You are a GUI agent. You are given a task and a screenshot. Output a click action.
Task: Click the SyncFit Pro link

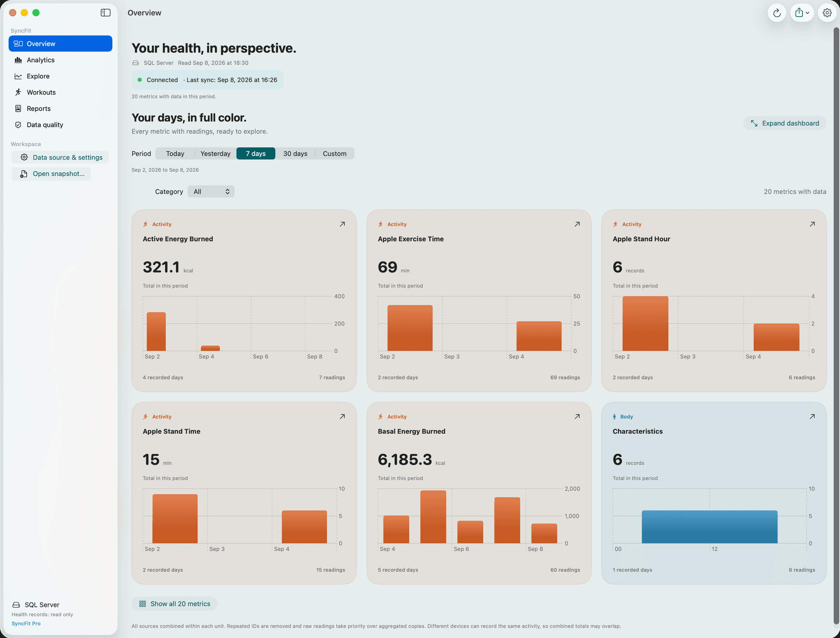pyautogui.click(x=26, y=624)
